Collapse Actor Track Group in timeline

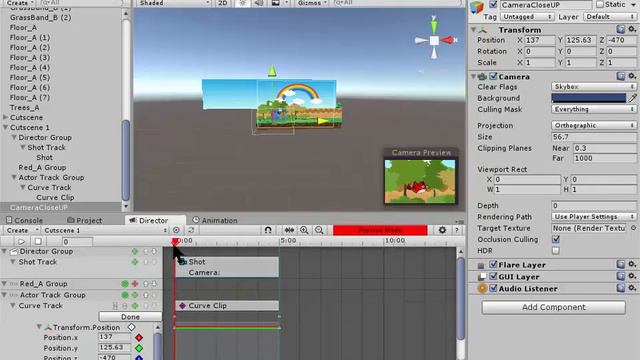coord(4,295)
